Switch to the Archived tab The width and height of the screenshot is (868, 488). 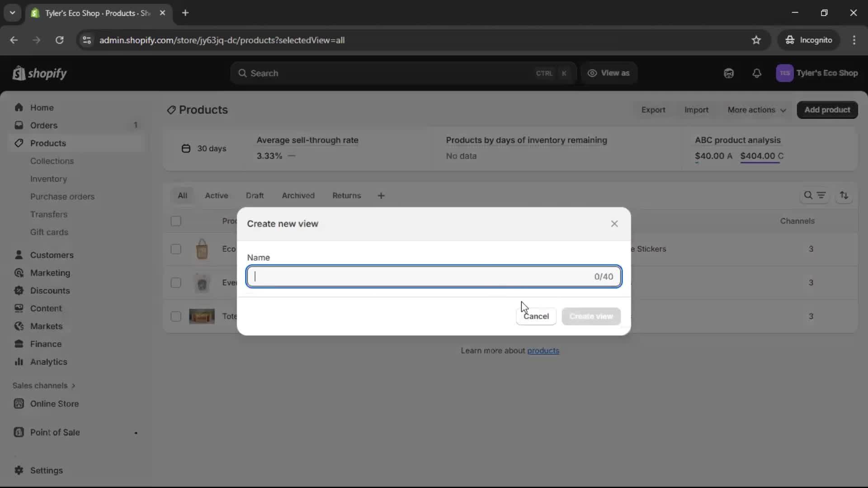click(x=298, y=196)
